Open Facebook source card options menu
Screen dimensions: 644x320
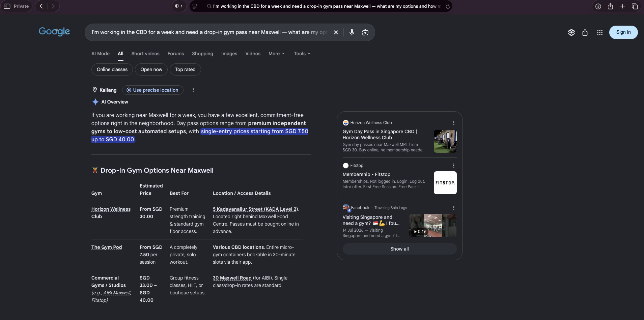tap(454, 208)
